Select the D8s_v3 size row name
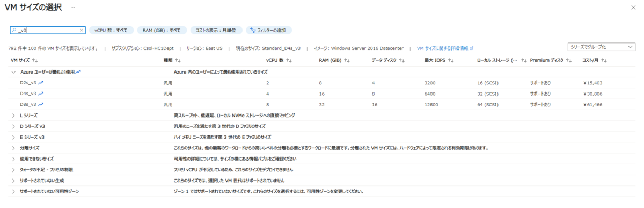The width and height of the screenshot is (644, 208). click(x=28, y=104)
